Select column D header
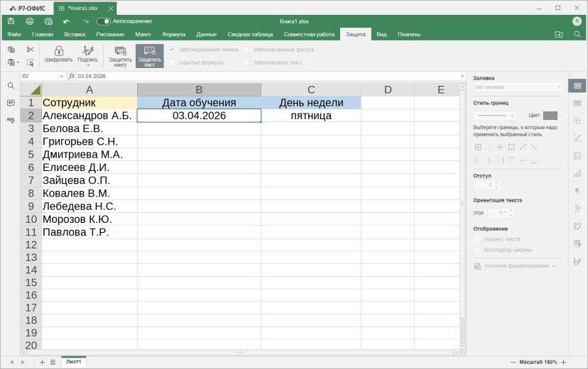The width and height of the screenshot is (588, 369). [388, 90]
